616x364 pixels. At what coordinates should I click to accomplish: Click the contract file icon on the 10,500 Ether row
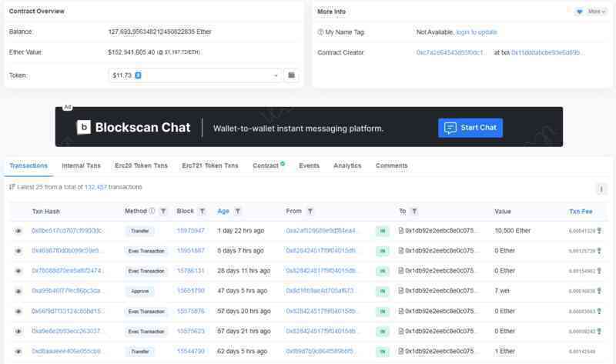click(400, 231)
